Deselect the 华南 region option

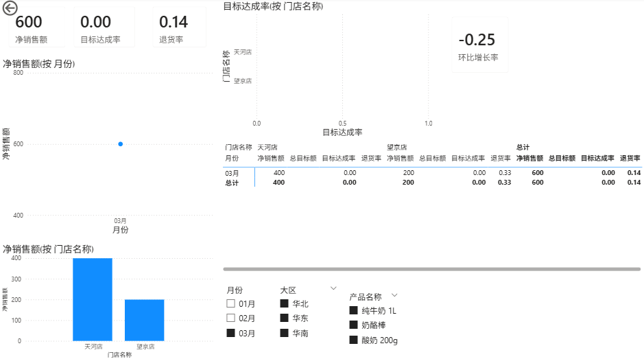point(284,334)
